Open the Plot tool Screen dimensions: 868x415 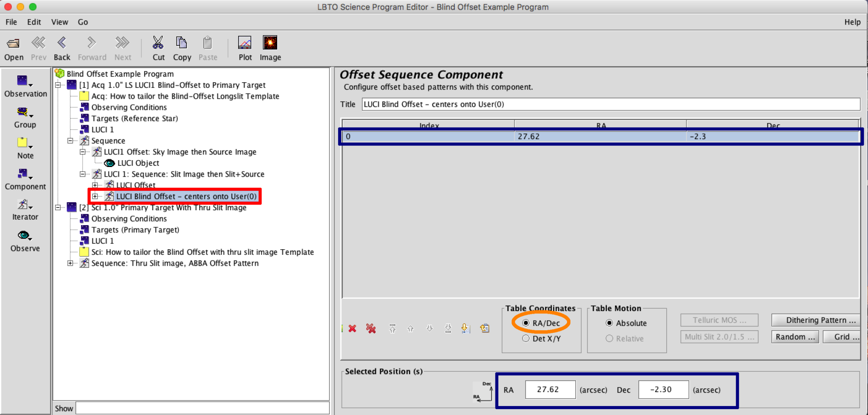tap(245, 43)
